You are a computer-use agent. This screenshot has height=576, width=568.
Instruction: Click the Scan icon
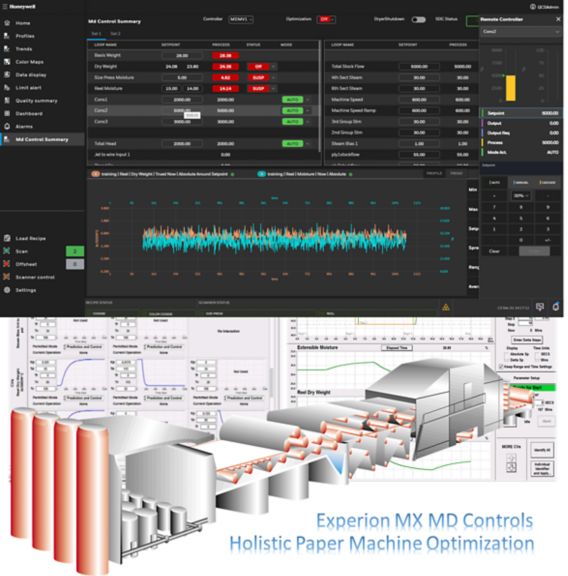pyautogui.click(x=7, y=251)
